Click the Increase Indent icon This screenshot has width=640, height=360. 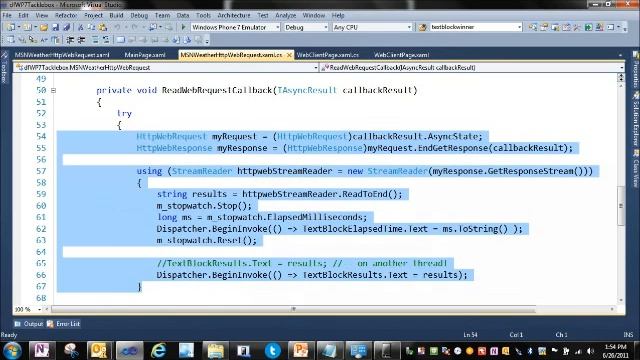81,40
